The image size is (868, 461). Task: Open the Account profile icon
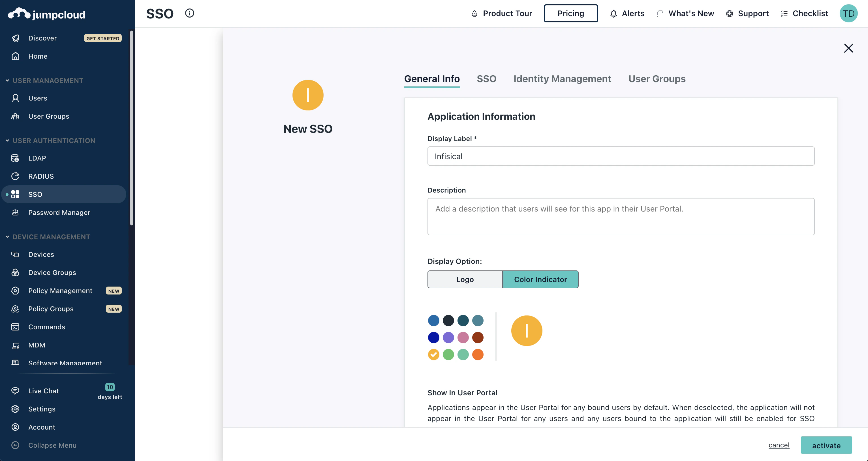click(16, 427)
